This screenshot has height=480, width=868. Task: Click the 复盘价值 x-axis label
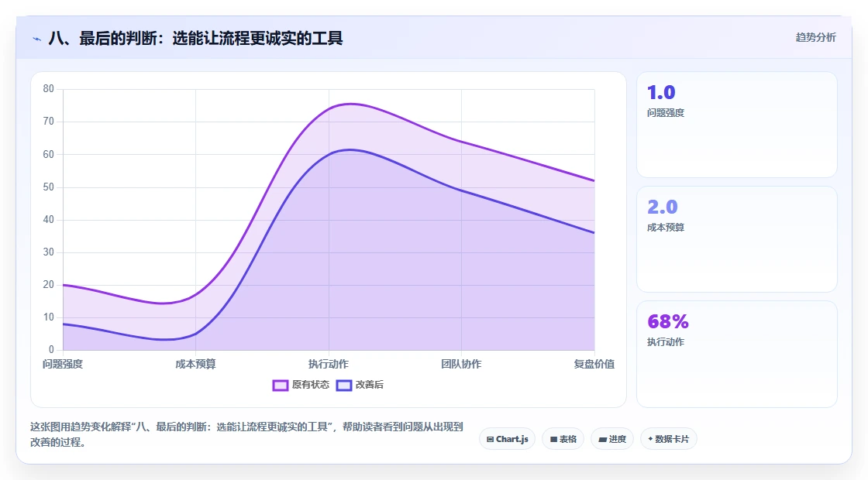(x=594, y=364)
